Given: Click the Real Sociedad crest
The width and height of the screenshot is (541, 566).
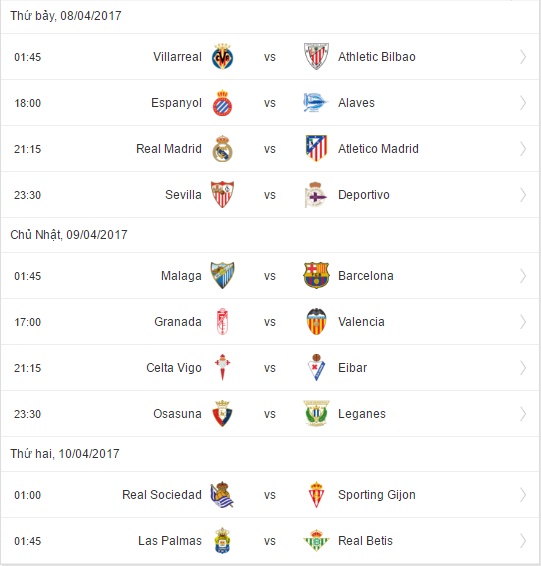Looking at the screenshot, I should tap(222, 495).
